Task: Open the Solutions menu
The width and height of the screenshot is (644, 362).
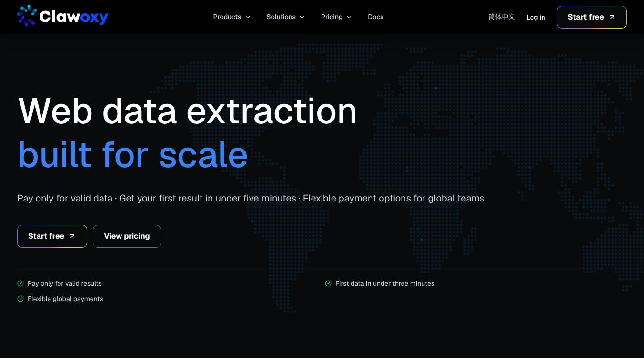Action: point(285,17)
